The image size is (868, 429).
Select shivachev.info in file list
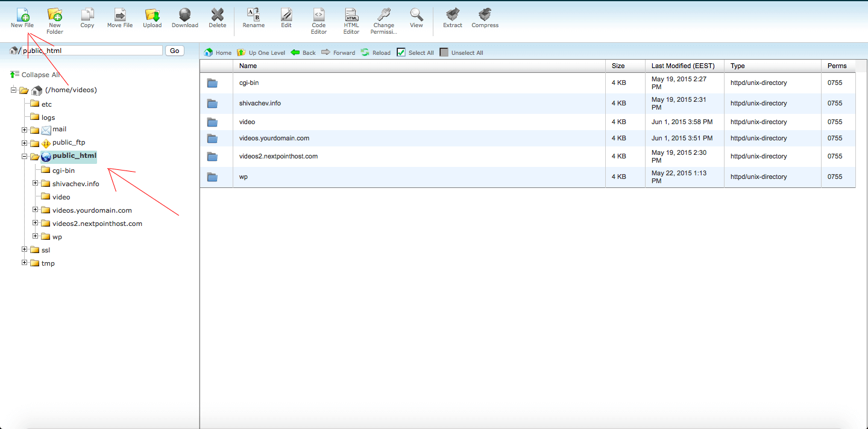[527, 104]
